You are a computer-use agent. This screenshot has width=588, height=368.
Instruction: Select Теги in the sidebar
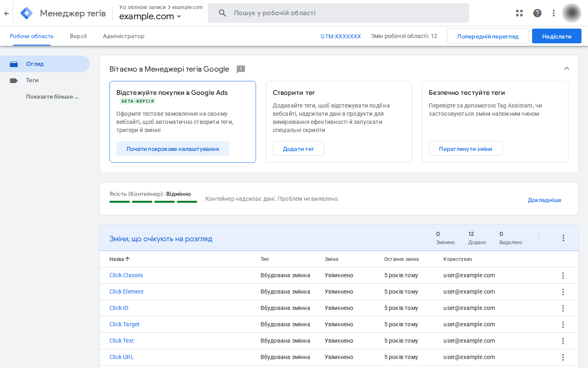(45, 80)
